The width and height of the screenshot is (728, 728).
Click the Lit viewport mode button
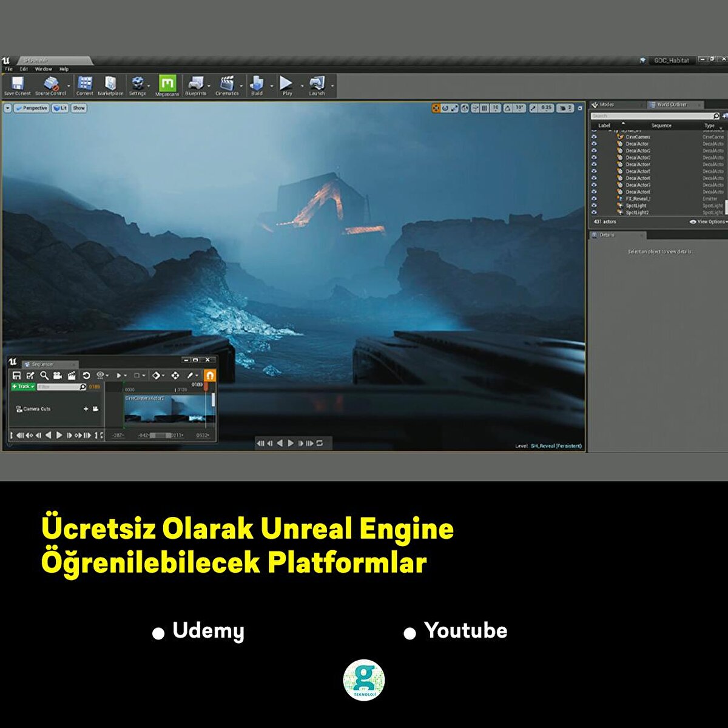(x=59, y=108)
